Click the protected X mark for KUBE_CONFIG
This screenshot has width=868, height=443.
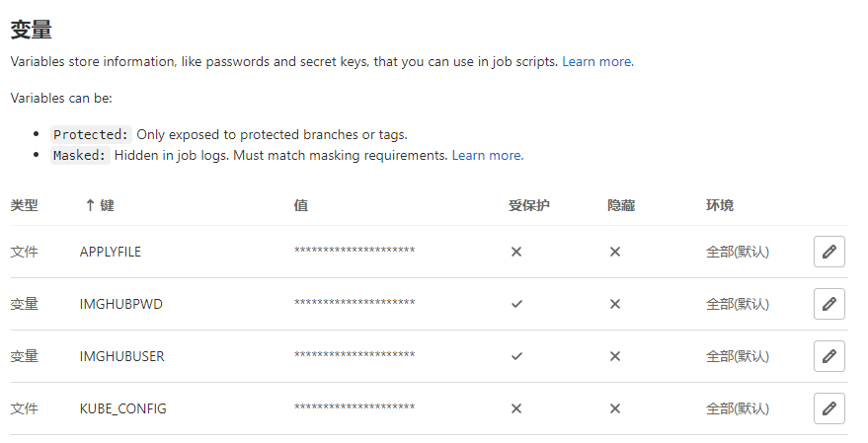[515, 408]
